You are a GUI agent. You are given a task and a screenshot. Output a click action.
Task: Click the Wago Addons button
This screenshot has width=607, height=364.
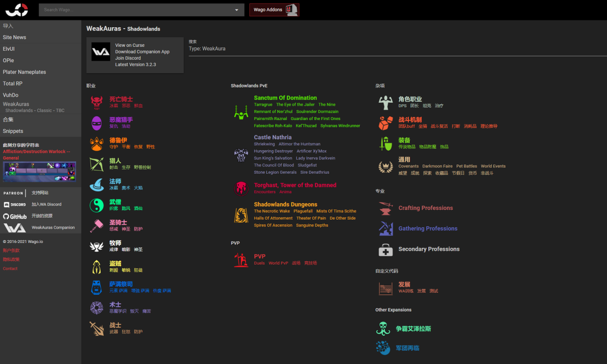point(274,10)
